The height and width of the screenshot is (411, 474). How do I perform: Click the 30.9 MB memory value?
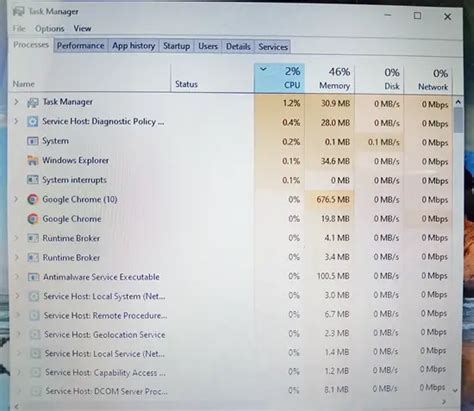click(335, 104)
